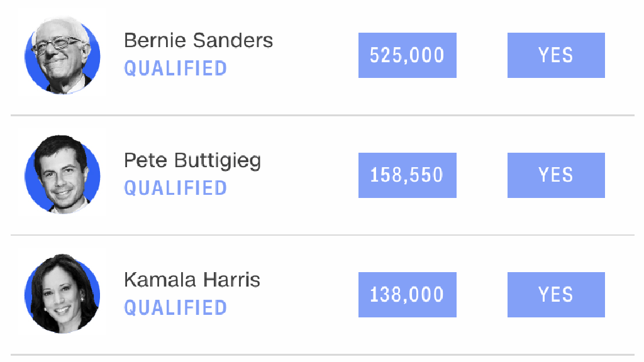
Task: Select the 158,550 donor count box
Action: 408,175
